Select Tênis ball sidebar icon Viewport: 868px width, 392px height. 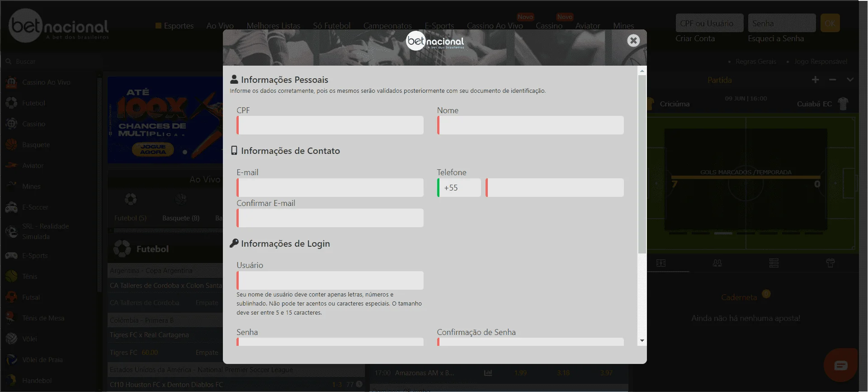coord(11,277)
